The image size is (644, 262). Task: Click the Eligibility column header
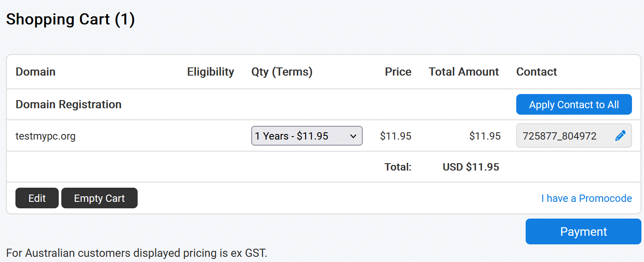(211, 72)
